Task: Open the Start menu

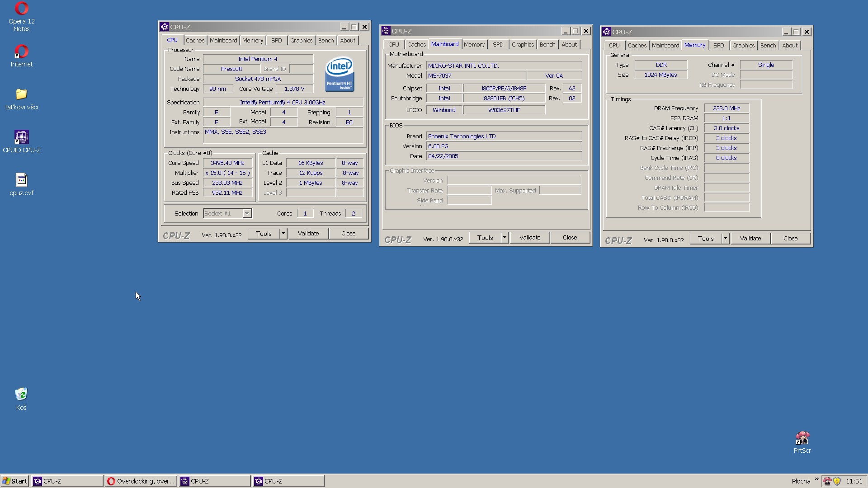Action: tap(15, 481)
